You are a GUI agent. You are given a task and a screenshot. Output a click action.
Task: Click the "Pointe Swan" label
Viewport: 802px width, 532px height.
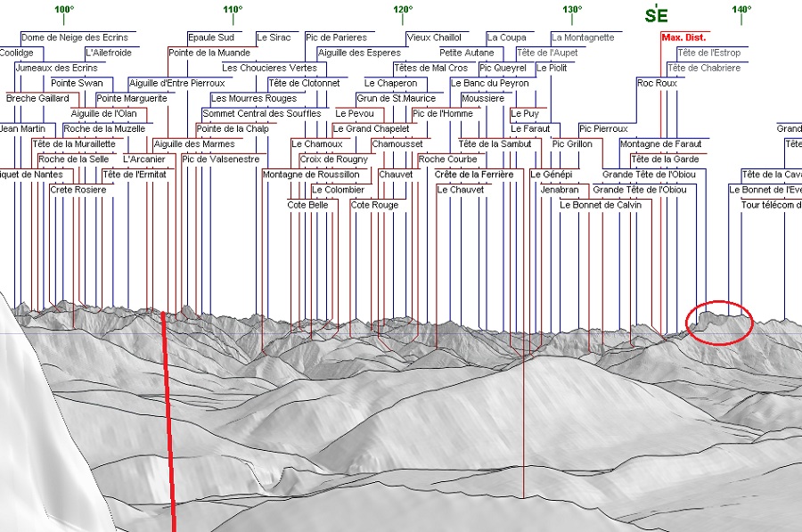78,84
